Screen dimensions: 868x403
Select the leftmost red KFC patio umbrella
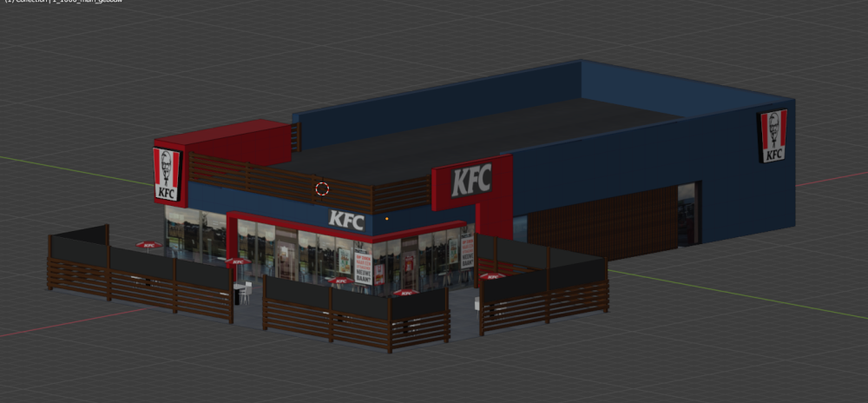148,245
